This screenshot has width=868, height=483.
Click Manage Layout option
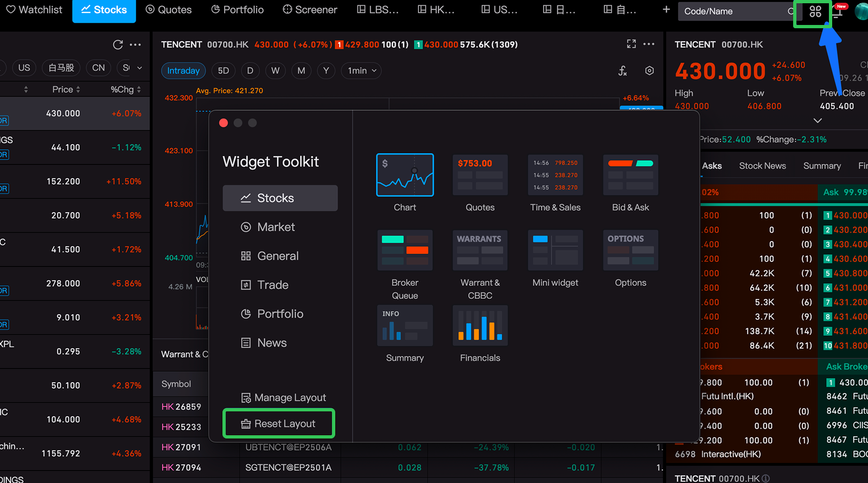[284, 398]
